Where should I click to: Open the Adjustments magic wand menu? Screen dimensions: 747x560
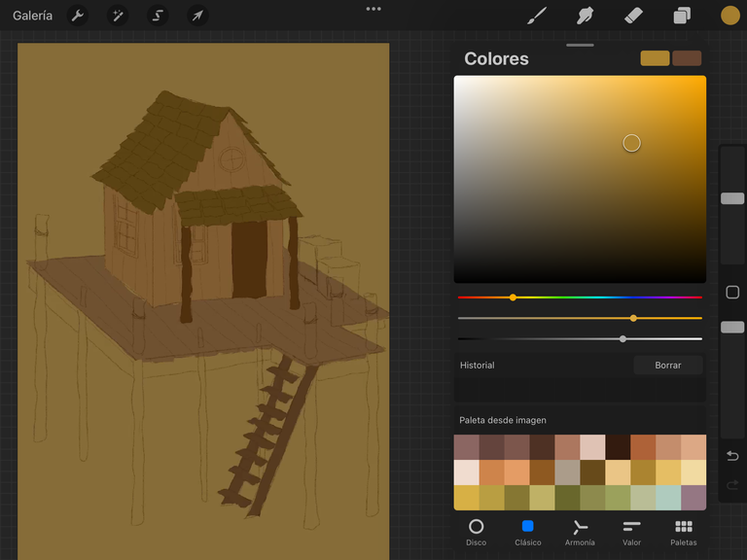coord(118,16)
